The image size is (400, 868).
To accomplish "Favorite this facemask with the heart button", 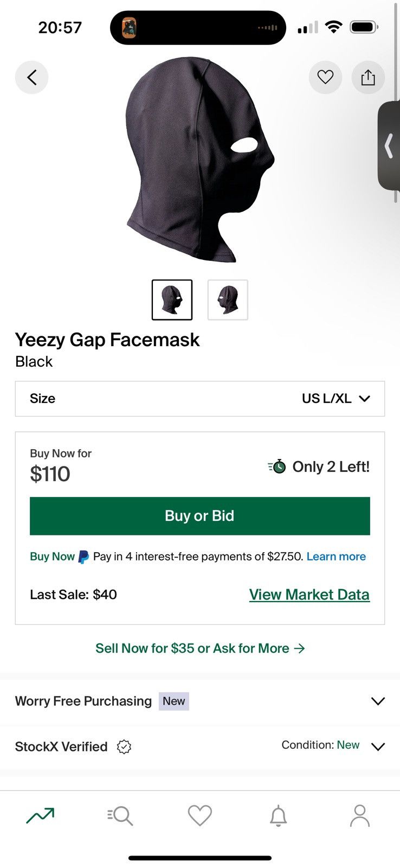I will (325, 77).
